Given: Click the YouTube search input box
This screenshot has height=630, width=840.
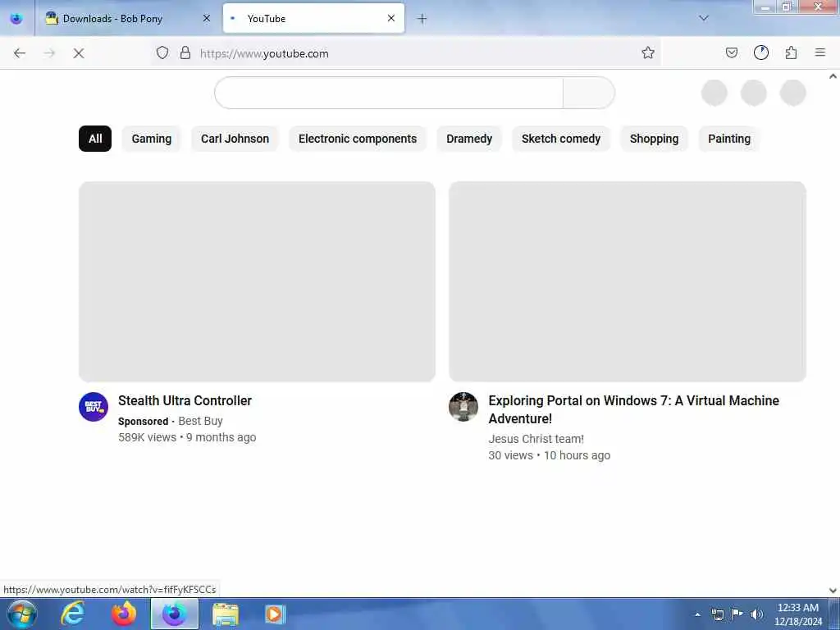Looking at the screenshot, I should point(389,93).
